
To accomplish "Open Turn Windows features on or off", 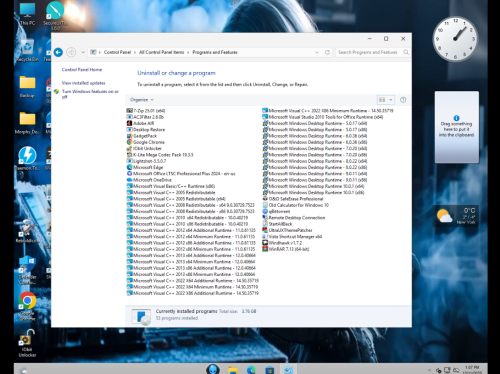I will point(90,94).
